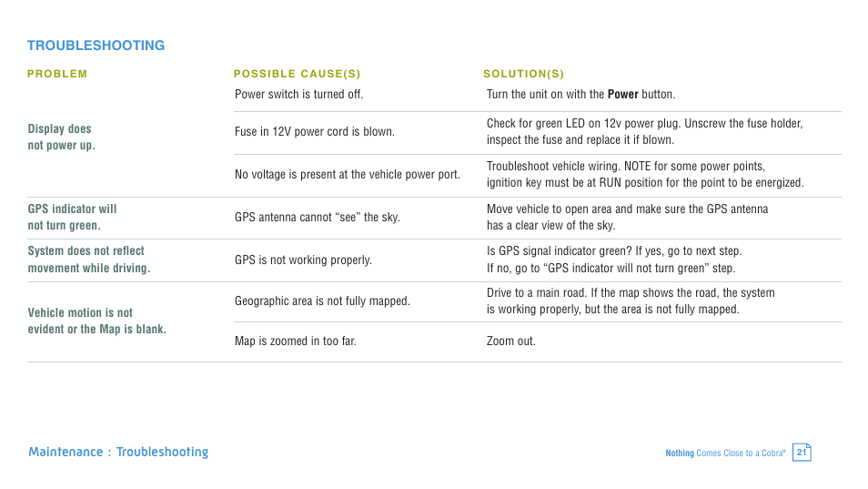
Task: Click 'Fuse in 12V power cord is blown'
Action: click(x=315, y=132)
